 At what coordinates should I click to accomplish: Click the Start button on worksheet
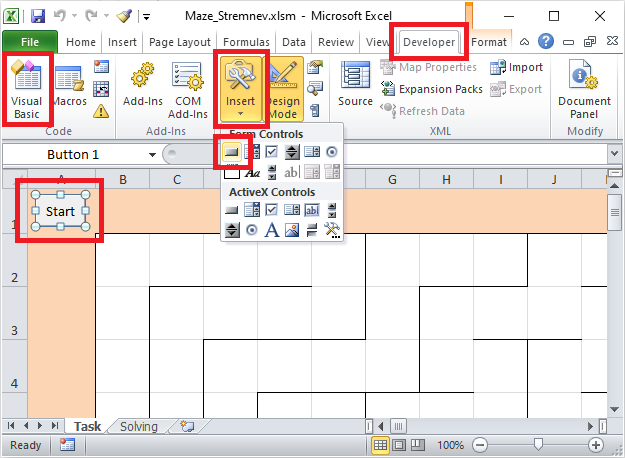(x=60, y=211)
